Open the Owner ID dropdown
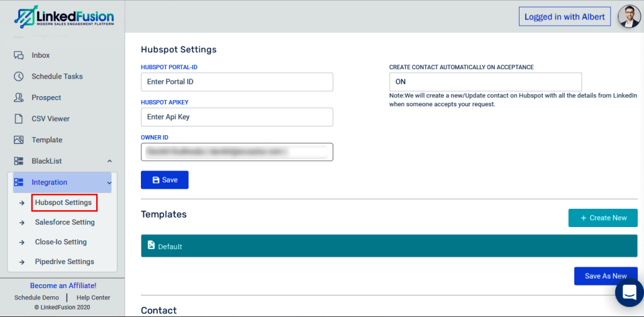This screenshot has height=317, width=644. coord(237,152)
